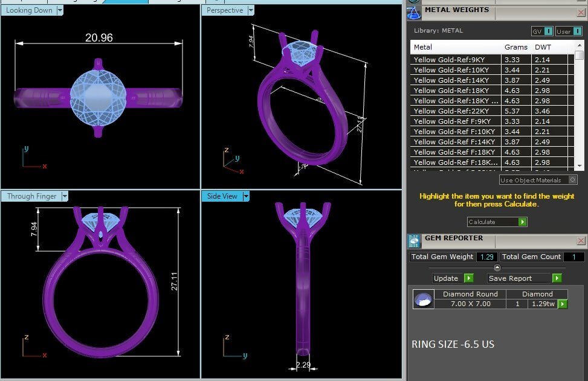Open the Perspective viewport dropdown
Viewport: 588px width, 381px height.
251,10
